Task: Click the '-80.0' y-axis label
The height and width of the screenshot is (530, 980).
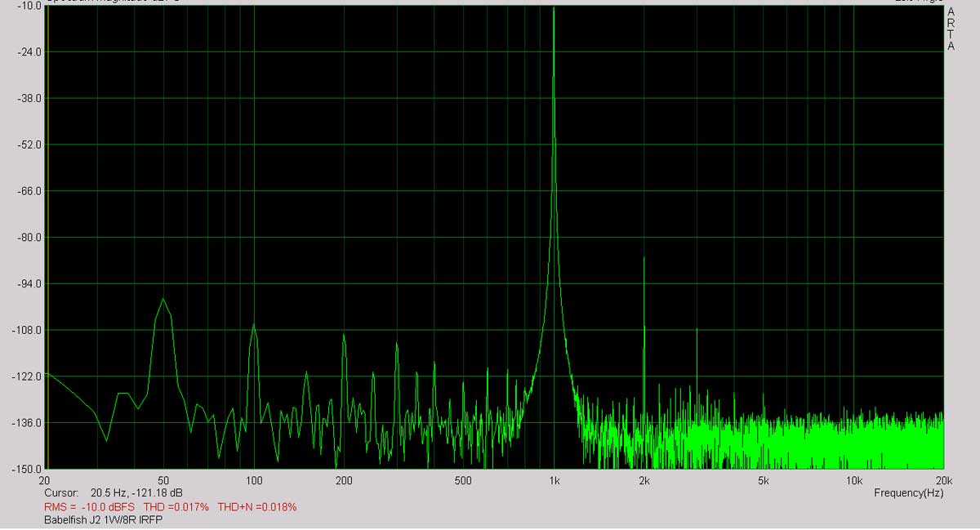Action: point(29,238)
